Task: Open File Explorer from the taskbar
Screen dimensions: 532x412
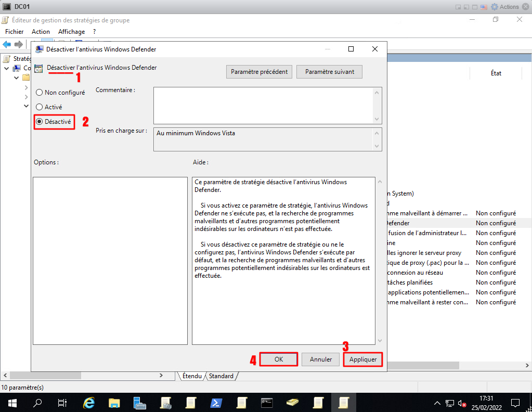Action: tap(114, 403)
